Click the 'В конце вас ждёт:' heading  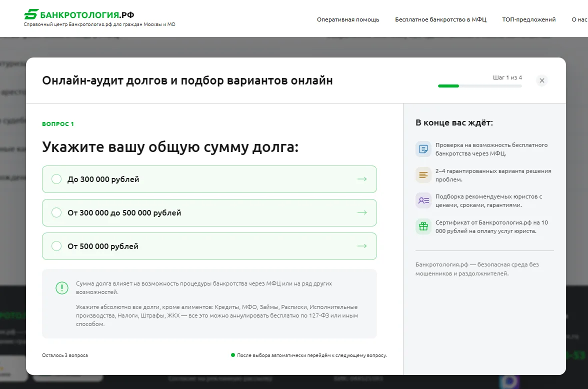pyautogui.click(x=454, y=122)
